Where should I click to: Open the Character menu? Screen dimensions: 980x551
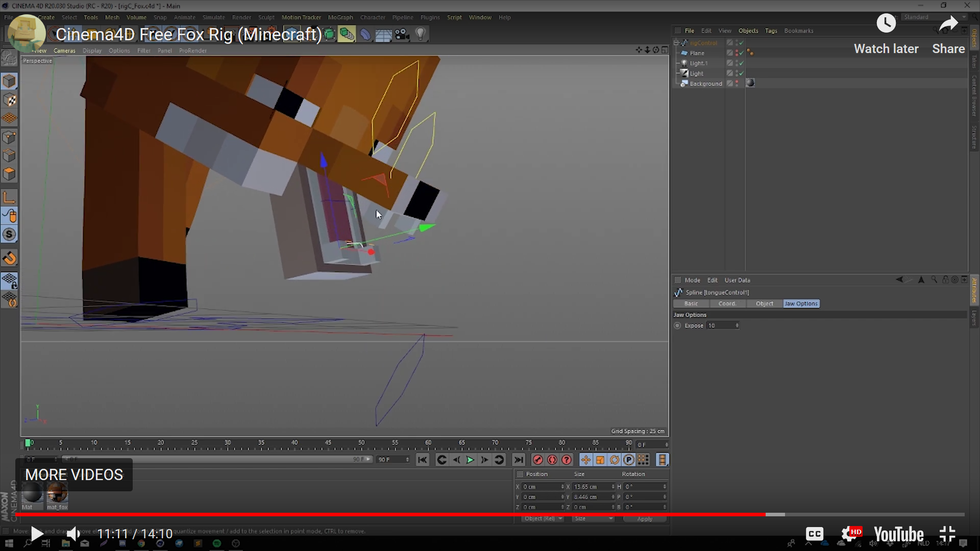pos(373,17)
